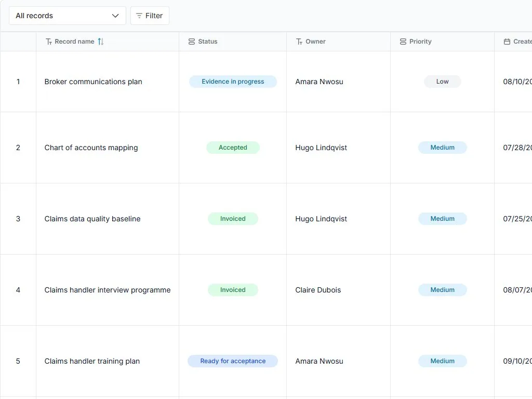Click the Evidence in progress status badge
This screenshot has width=532, height=399.
(x=233, y=82)
